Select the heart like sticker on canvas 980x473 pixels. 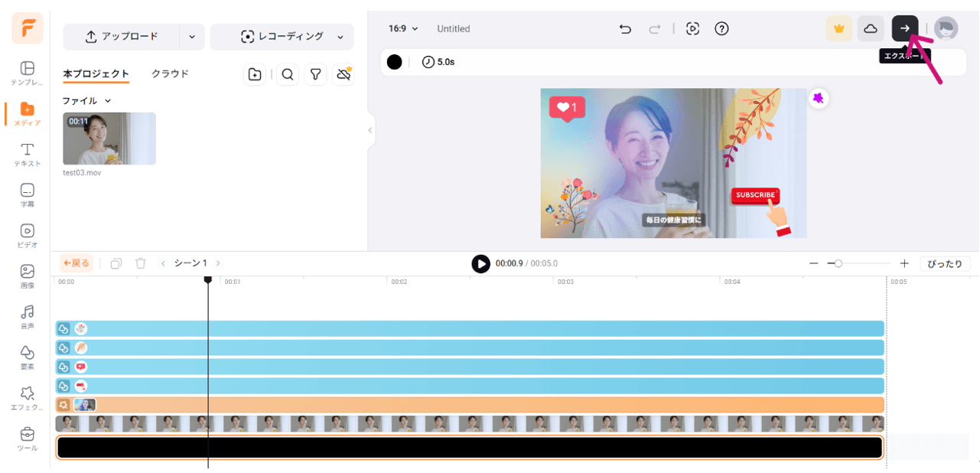567,109
